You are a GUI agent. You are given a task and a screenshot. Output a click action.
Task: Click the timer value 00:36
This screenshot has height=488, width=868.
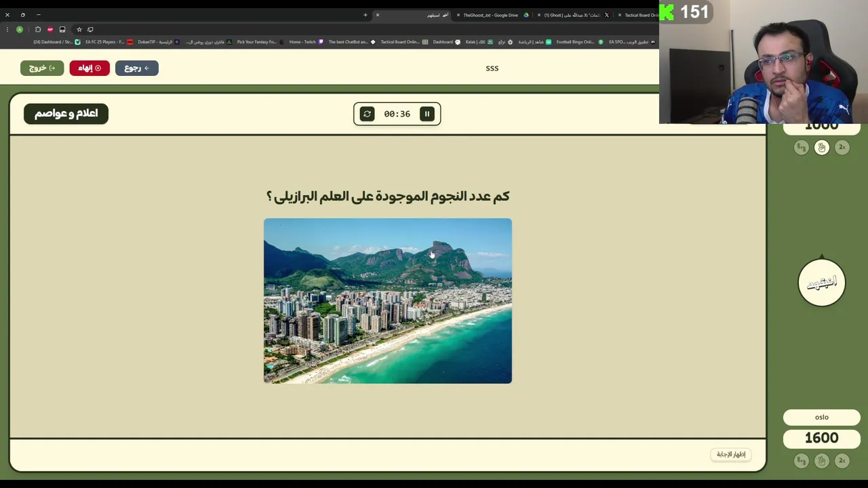(x=397, y=114)
